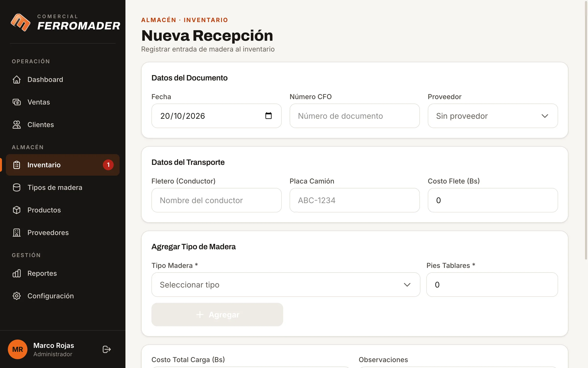This screenshot has width=588, height=368.
Task: Click the Reportes bar chart icon
Action: click(x=17, y=273)
